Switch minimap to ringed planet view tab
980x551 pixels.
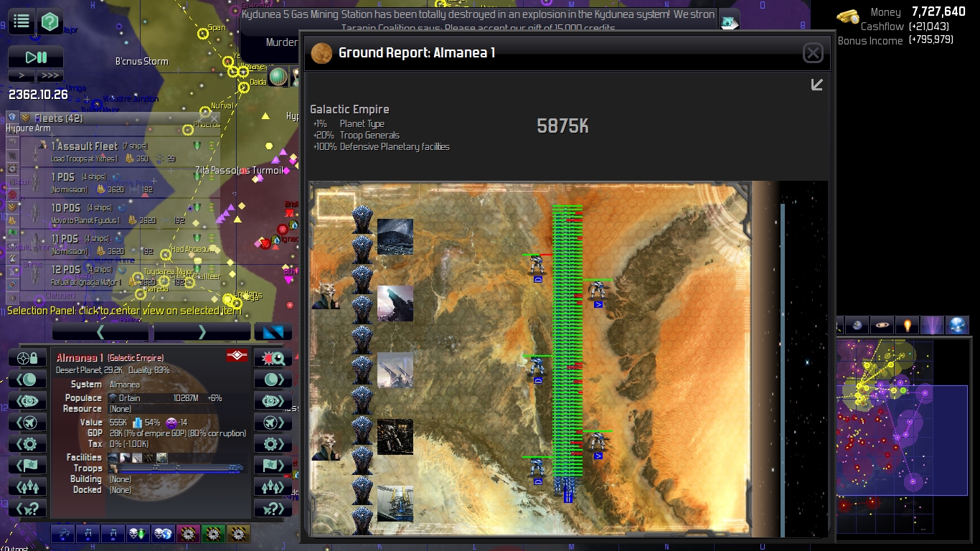882,326
